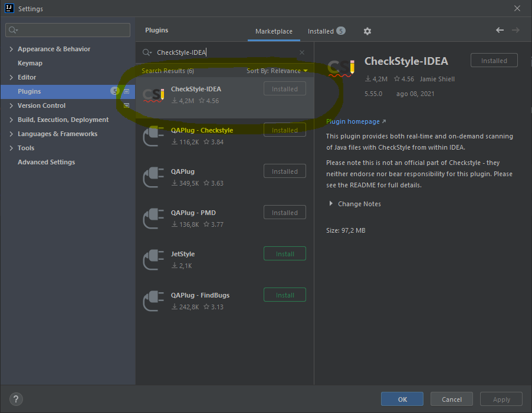Clear the plugin search text with X

click(302, 52)
